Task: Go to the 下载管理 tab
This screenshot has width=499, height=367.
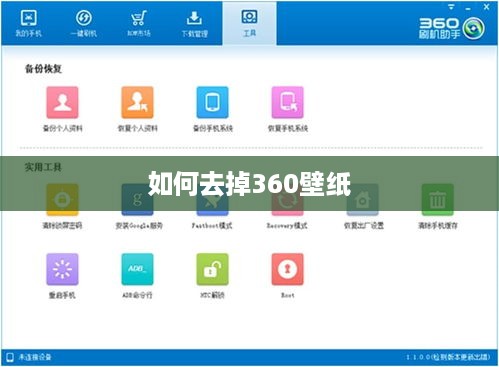Action: (195, 23)
